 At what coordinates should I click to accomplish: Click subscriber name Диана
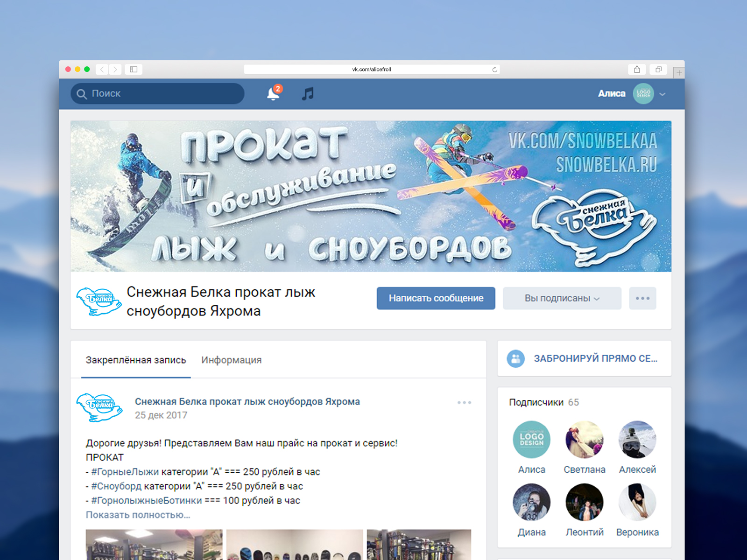click(x=531, y=532)
